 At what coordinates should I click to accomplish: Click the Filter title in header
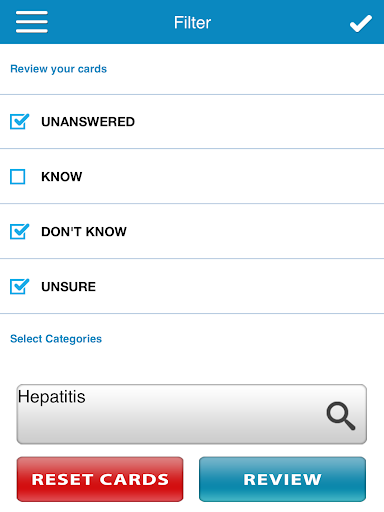[x=192, y=23]
